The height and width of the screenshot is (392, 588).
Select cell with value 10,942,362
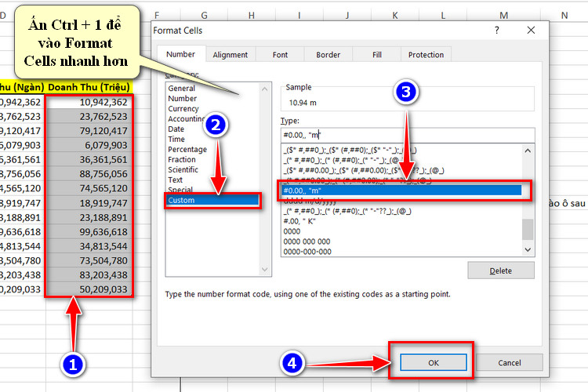point(89,102)
